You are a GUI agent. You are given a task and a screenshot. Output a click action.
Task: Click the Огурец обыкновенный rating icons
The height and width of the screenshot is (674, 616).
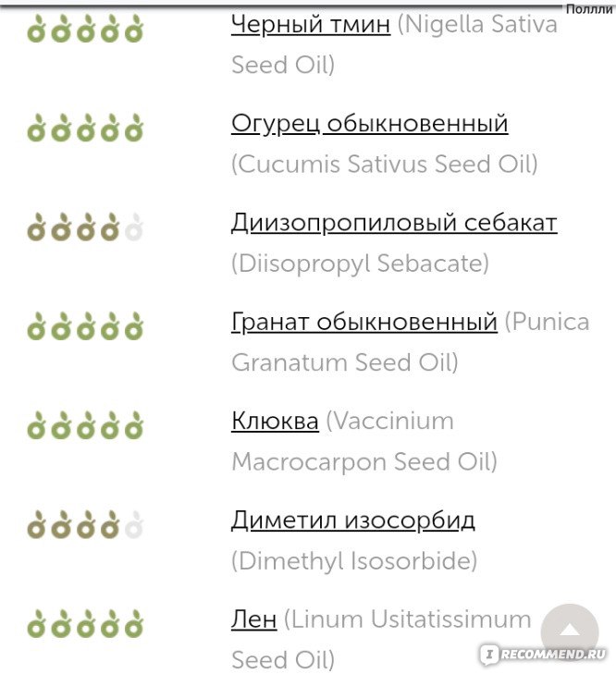click(85, 128)
